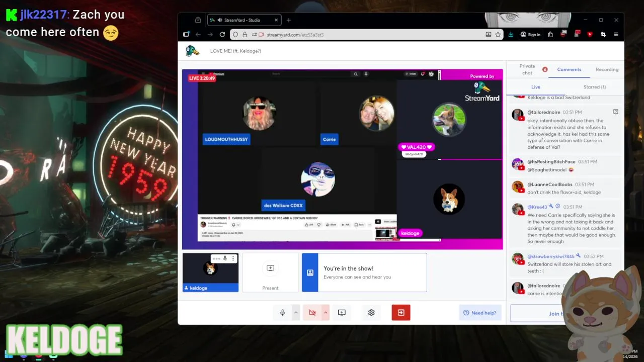The image size is (644, 362).
Task: Open StreamYard settings gear
Action: coord(371,313)
